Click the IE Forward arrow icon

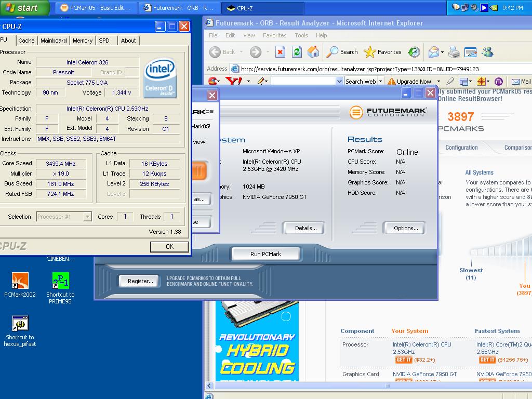[x=256, y=52]
